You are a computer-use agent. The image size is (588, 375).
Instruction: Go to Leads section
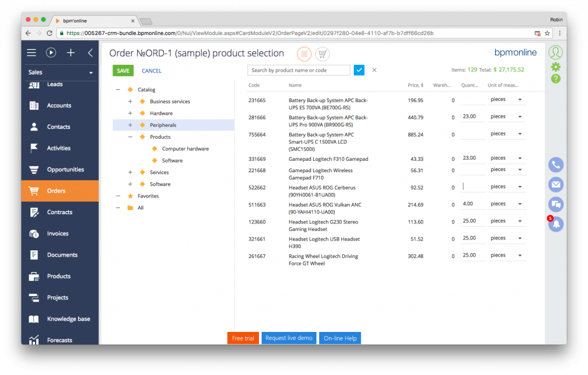60,84
